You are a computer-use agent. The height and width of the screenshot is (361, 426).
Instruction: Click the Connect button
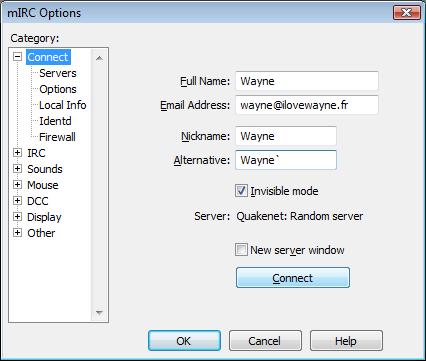pyautogui.click(x=293, y=278)
